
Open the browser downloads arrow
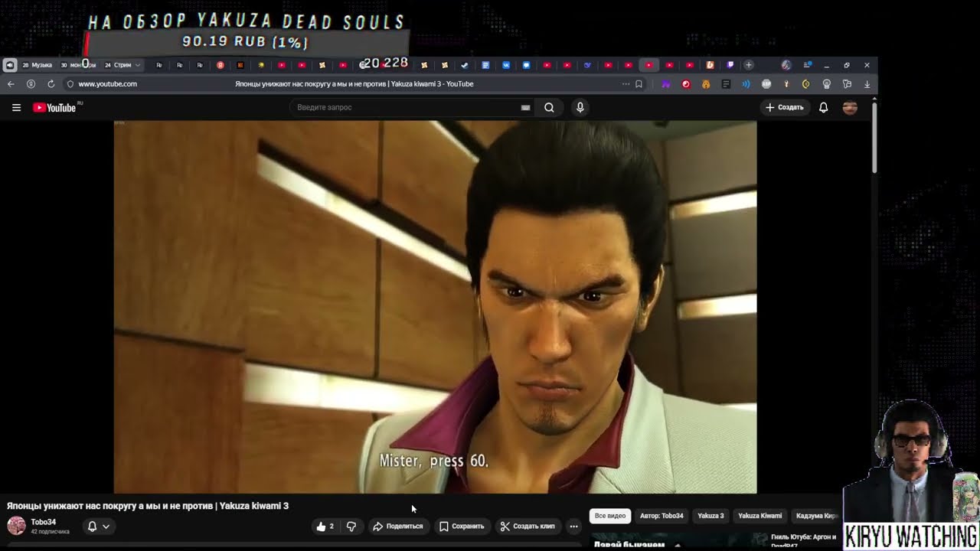click(x=867, y=84)
